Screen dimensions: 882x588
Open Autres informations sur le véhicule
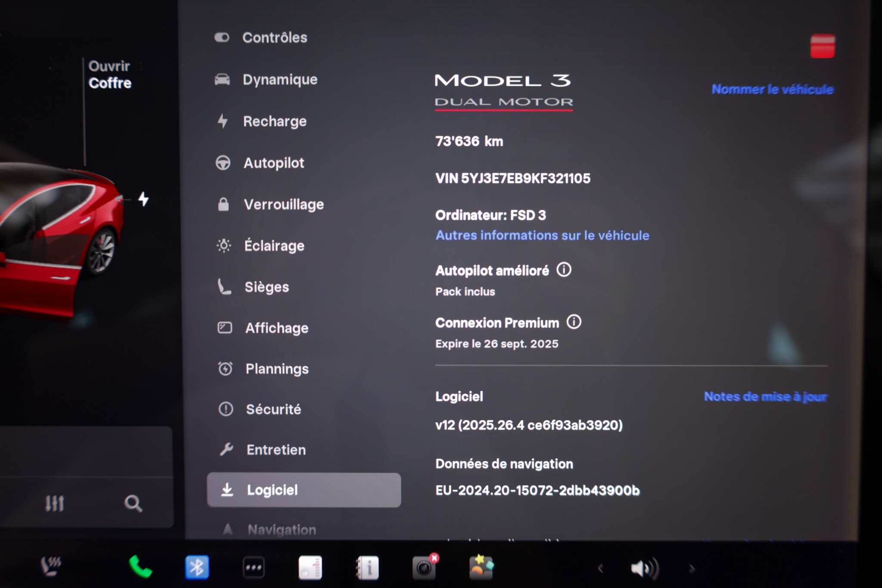click(542, 236)
